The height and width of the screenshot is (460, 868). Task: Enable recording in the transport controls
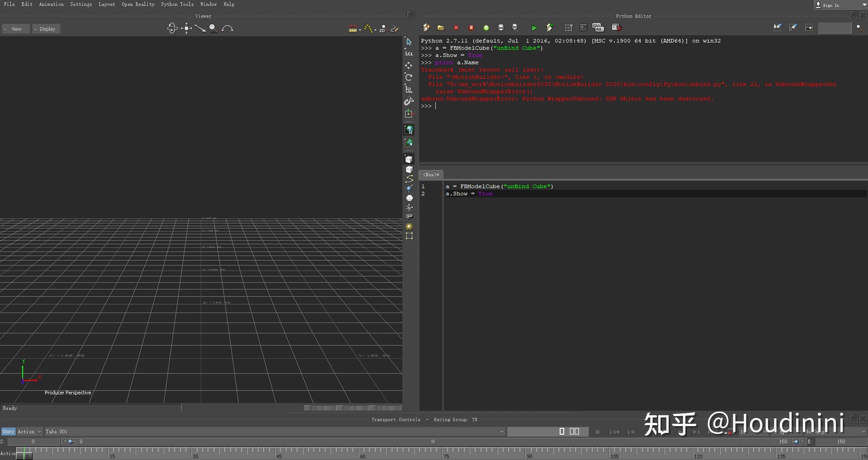pos(598,432)
